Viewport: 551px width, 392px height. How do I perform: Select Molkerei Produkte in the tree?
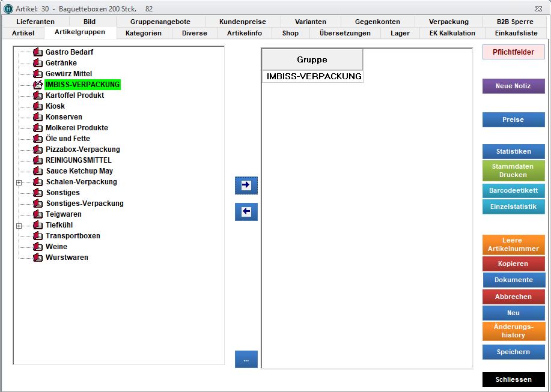76,128
